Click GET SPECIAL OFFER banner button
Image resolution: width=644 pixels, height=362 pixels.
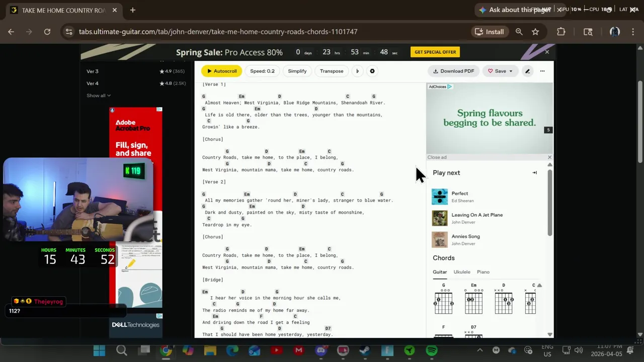point(435,52)
